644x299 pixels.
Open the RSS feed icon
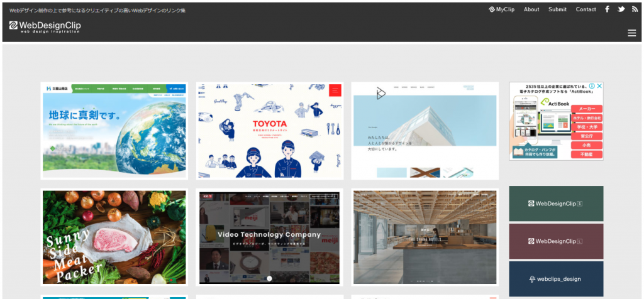point(635,9)
